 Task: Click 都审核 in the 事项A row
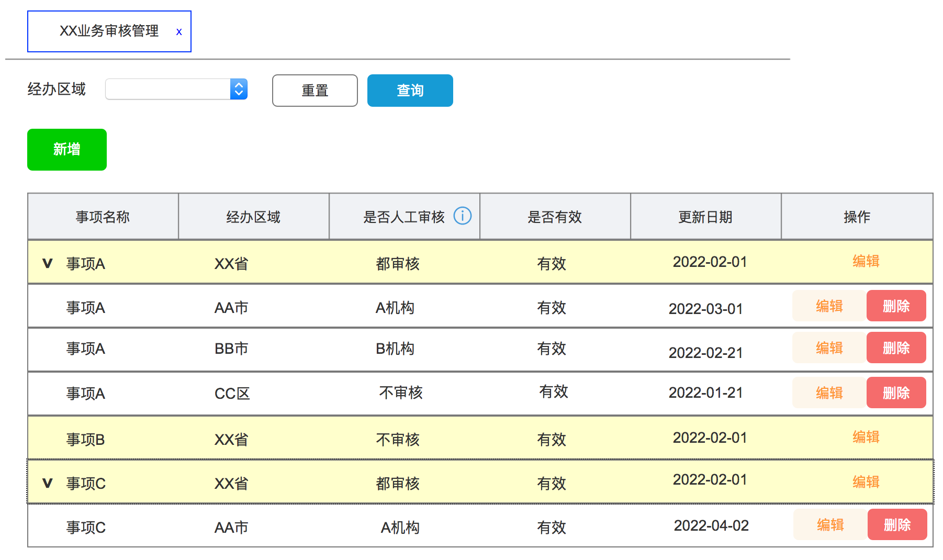(x=398, y=264)
